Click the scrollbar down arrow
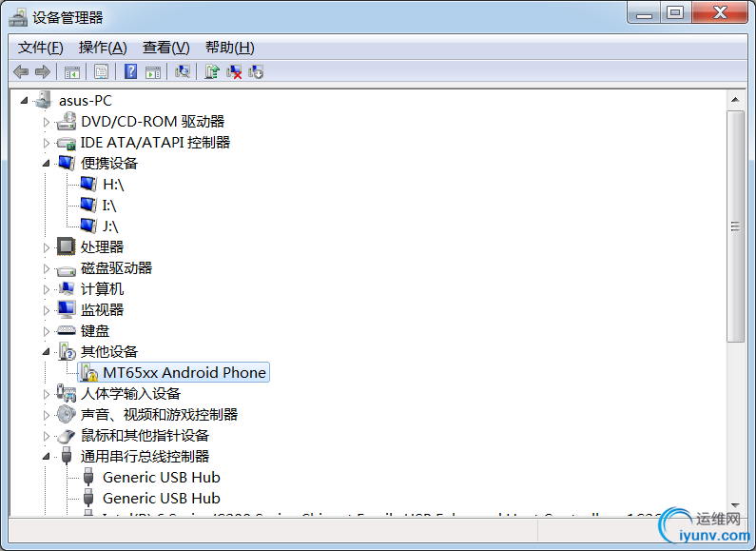This screenshot has height=551, width=756. 735,505
